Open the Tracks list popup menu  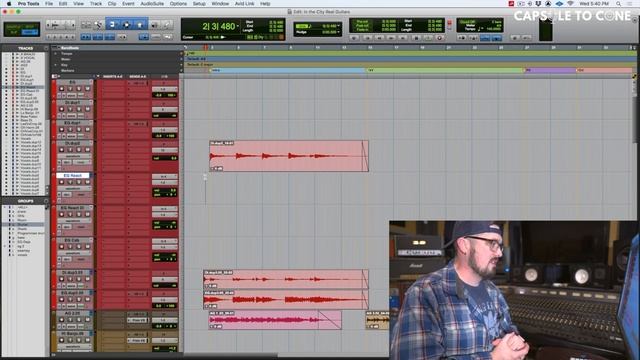(46, 48)
